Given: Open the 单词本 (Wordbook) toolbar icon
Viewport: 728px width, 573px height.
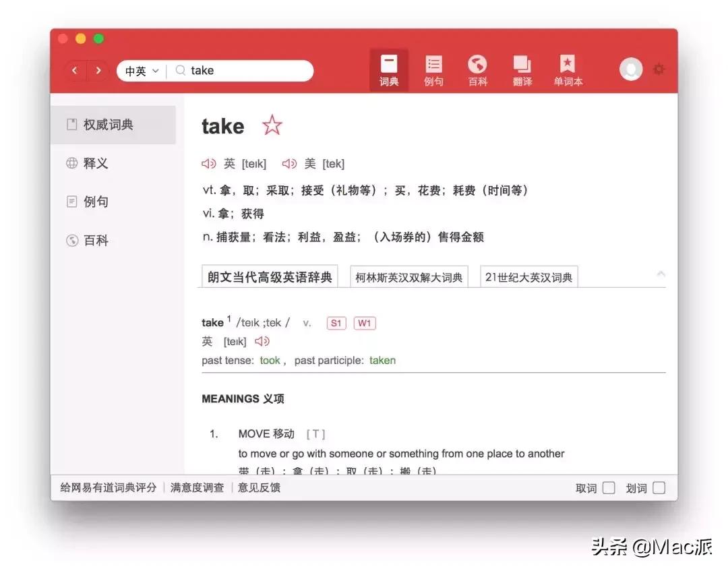Looking at the screenshot, I should [x=567, y=69].
